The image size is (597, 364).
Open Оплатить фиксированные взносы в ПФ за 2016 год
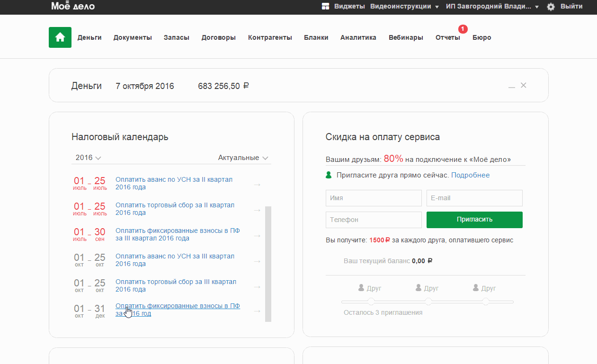pyautogui.click(x=178, y=310)
